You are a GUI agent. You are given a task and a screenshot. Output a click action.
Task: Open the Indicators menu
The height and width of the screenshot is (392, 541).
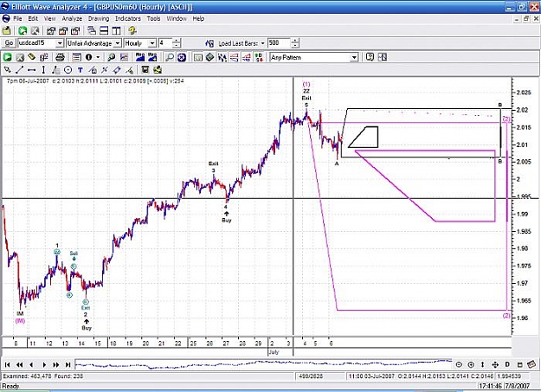[127, 19]
